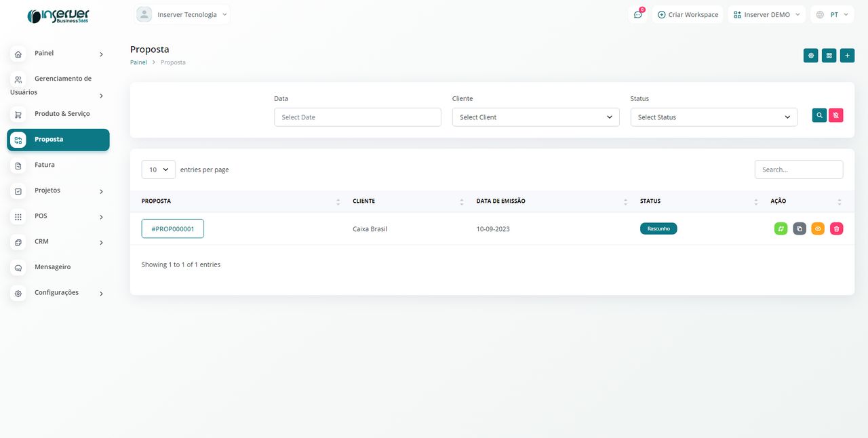
Task: Duplicate the proposal using the gray copy icon
Action: point(800,229)
